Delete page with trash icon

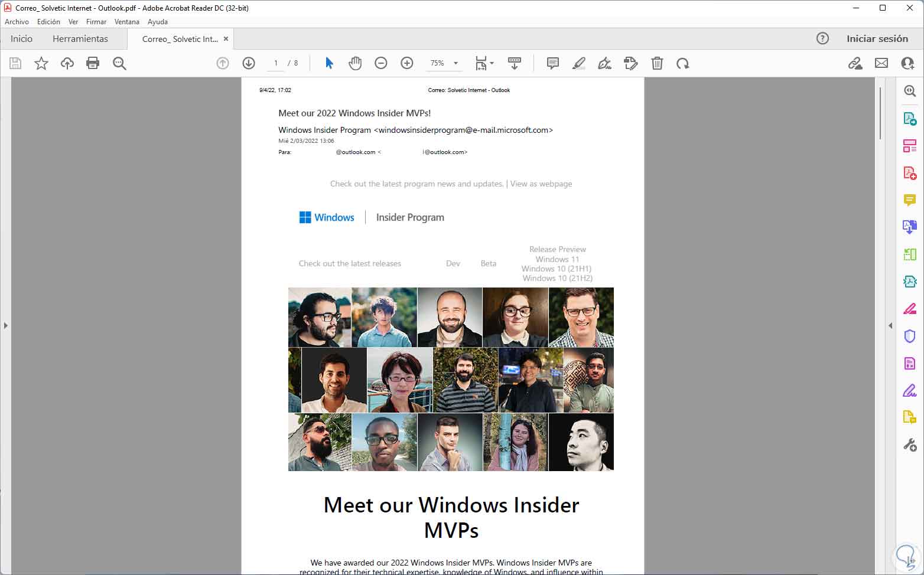(x=657, y=63)
